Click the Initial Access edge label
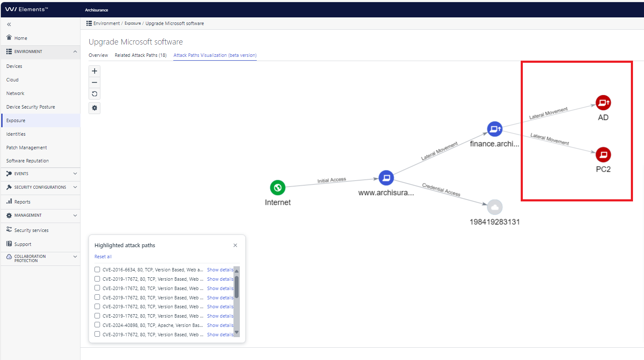644x360 pixels. coord(332,180)
